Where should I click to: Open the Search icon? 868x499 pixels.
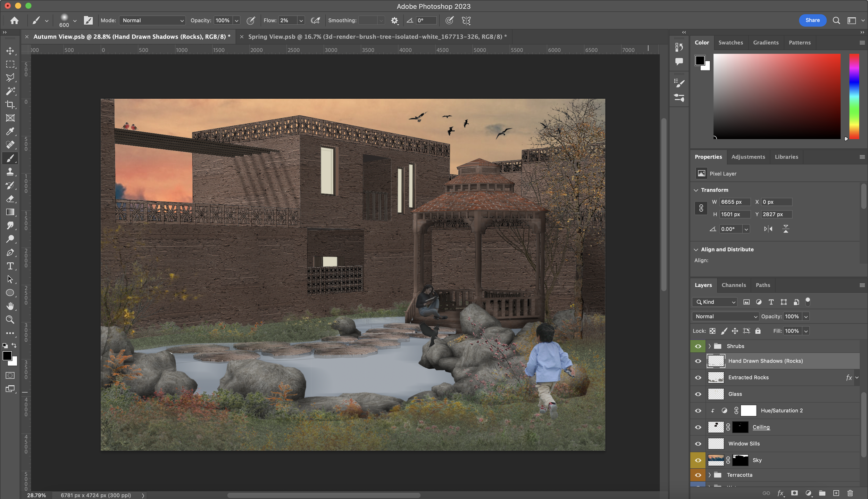click(x=836, y=21)
